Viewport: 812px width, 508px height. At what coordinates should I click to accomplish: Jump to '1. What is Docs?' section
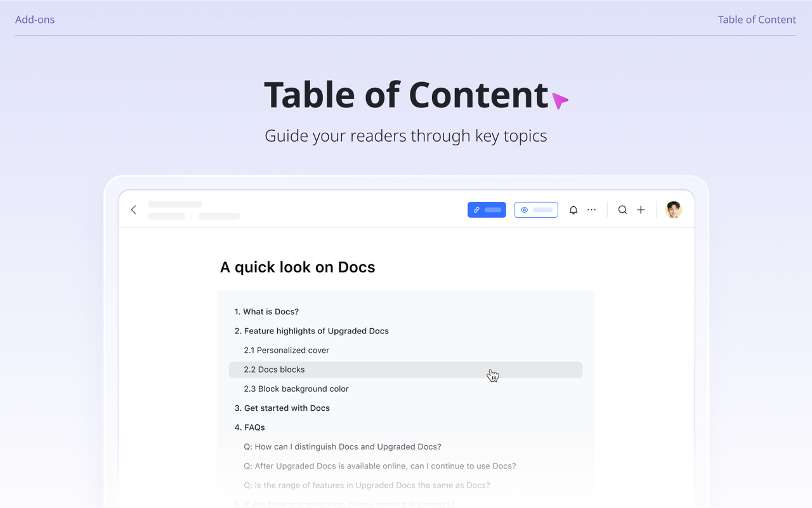pyautogui.click(x=266, y=312)
